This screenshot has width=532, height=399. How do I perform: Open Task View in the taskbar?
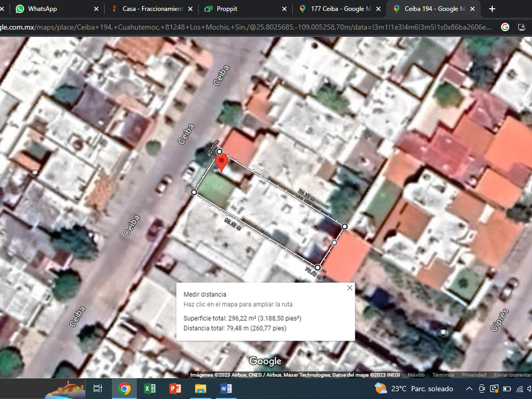click(98, 388)
